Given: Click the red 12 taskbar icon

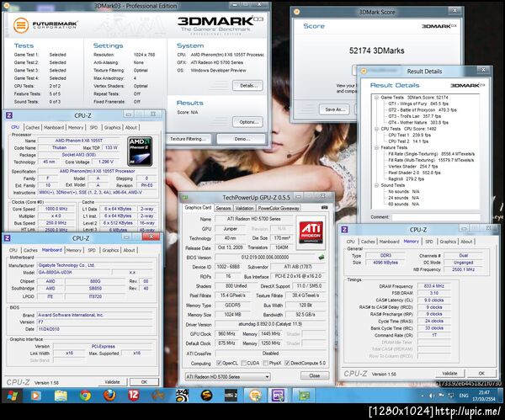Looking at the screenshot, I should click(133, 396).
